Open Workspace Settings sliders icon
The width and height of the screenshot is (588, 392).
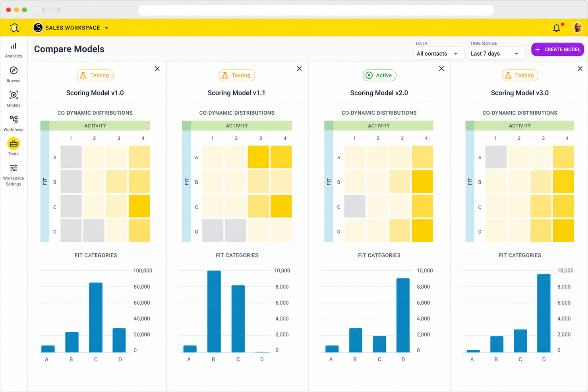(x=14, y=168)
